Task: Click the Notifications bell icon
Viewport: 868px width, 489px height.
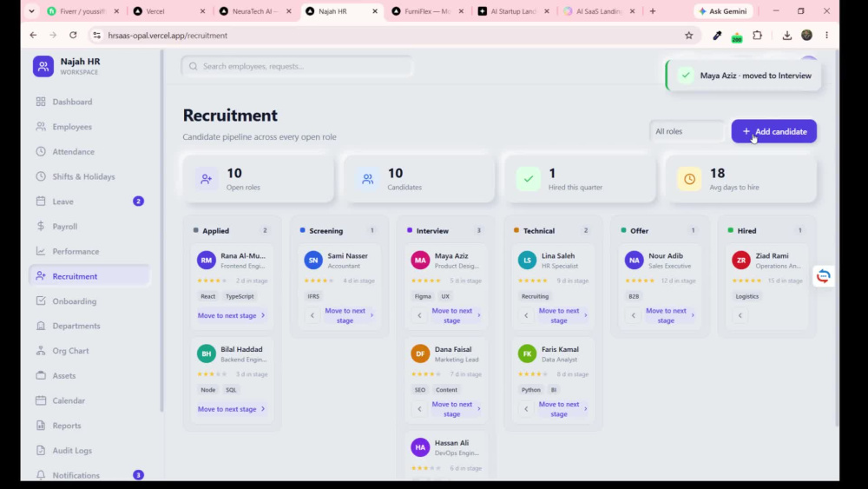Action: [41, 475]
